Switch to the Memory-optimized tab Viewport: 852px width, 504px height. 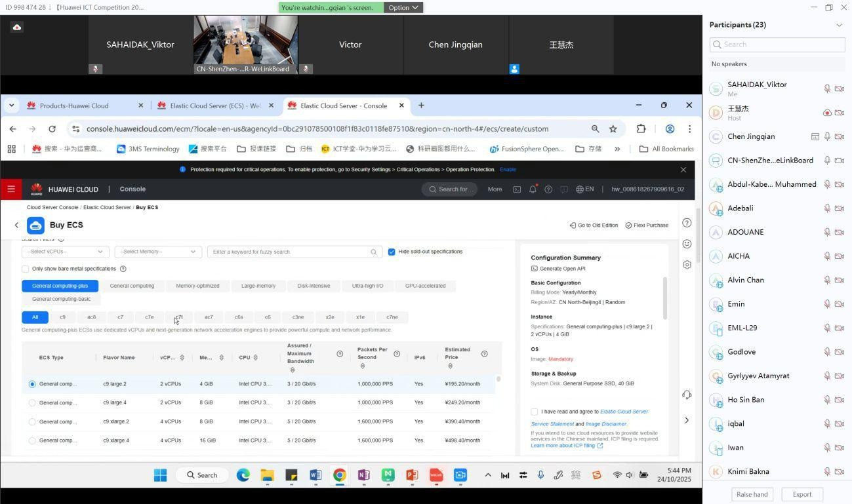click(x=197, y=286)
